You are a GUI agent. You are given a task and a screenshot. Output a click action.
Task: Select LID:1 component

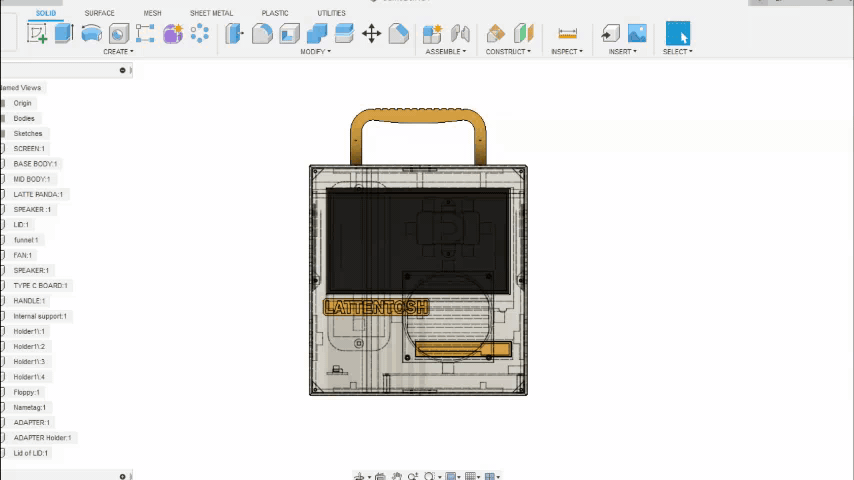click(21, 224)
